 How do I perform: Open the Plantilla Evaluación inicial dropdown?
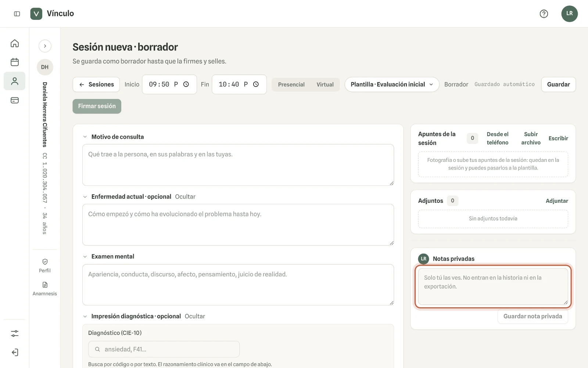[x=392, y=84]
